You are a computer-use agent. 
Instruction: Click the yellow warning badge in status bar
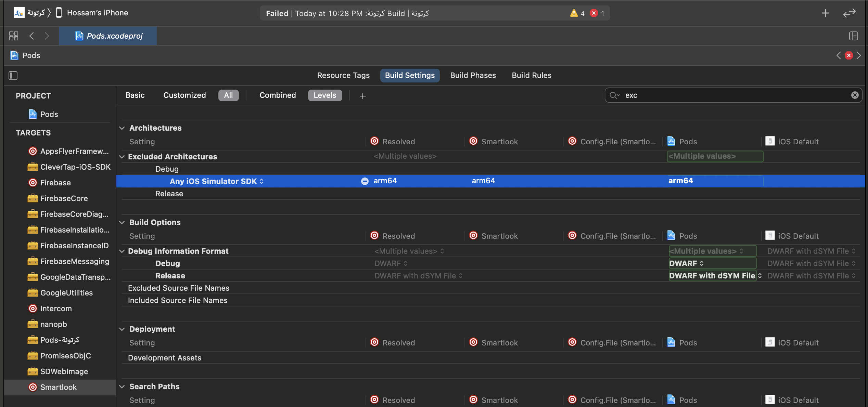click(574, 13)
